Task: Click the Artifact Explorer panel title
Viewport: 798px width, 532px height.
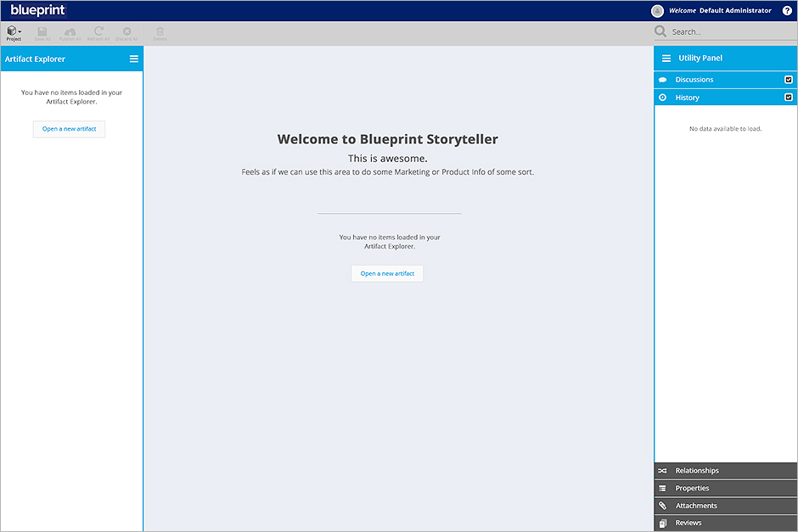Action: point(35,59)
